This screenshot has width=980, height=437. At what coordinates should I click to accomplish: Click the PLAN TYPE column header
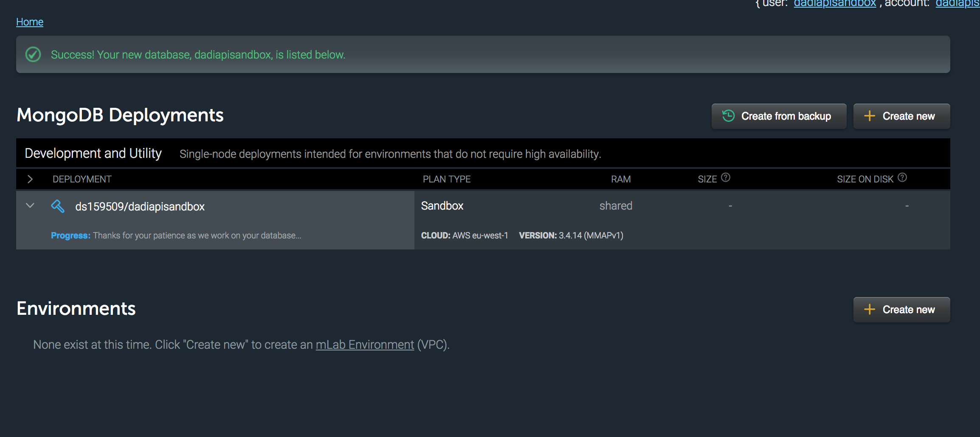click(446, 179)
